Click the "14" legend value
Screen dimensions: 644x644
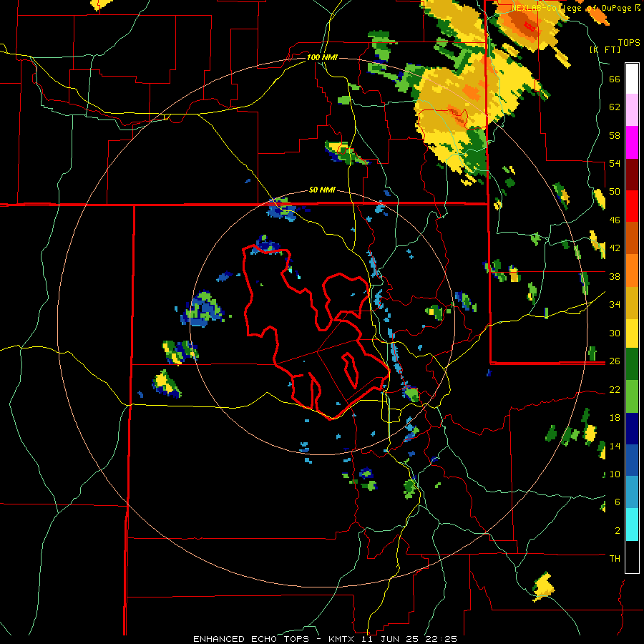click(x=615, y=446)
